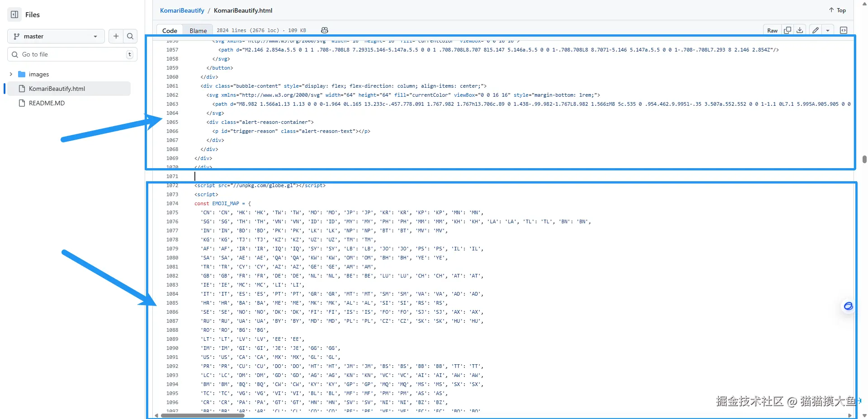Open the master branch dropdown
Screen dimensions: 868x419
[56, 36]
